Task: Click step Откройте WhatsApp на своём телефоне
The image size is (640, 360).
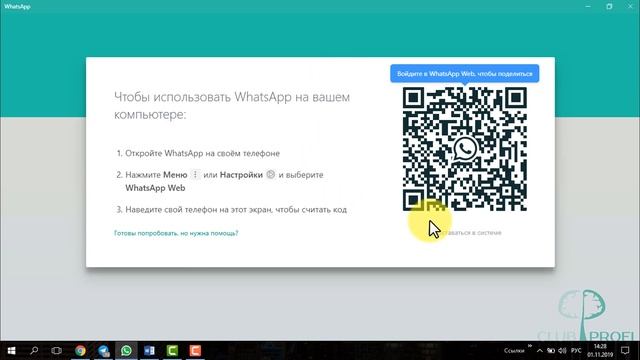Action: click(202, 153)
